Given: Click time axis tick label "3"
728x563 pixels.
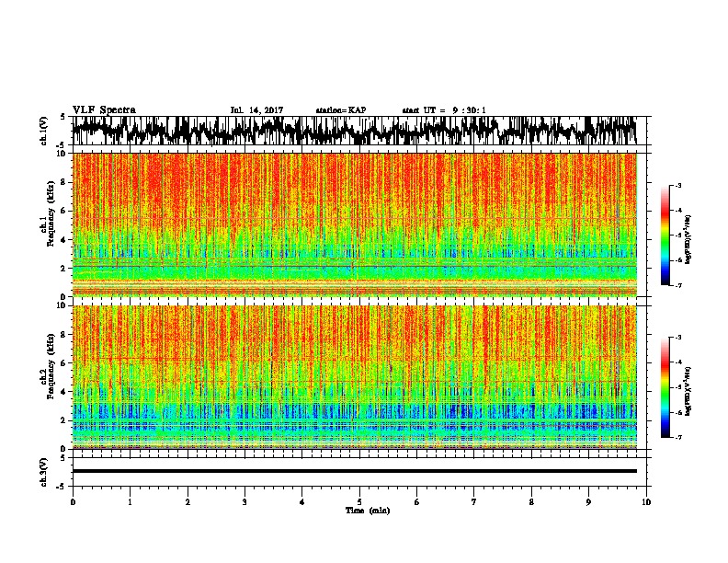Looking at the screenshot, I should [x=245, y=502].
